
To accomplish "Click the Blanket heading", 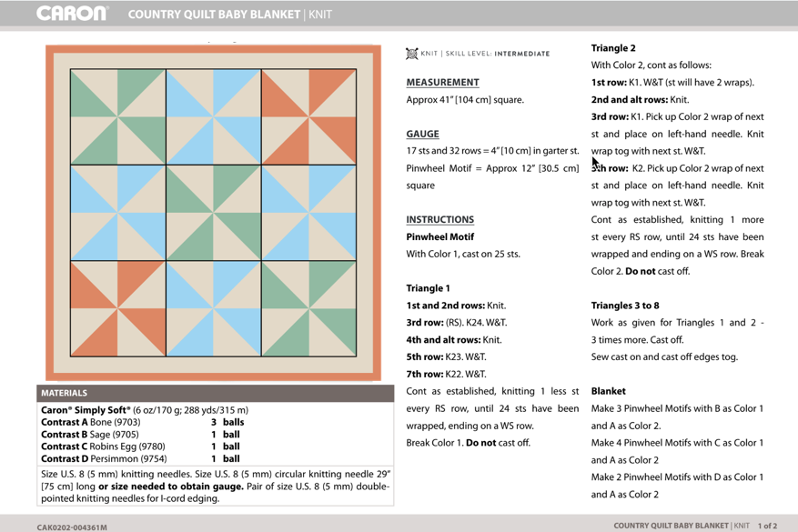I will pyautogui.click(x=608, y=391).
